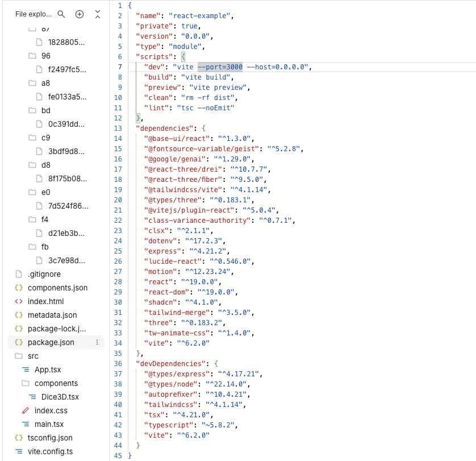
Task: Click the App.tsx file lines icon
Action: (x=26, y=369)
